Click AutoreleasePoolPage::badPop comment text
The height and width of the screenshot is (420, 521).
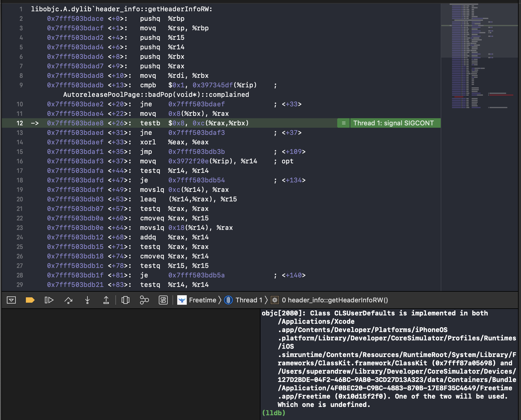[156, 94]
